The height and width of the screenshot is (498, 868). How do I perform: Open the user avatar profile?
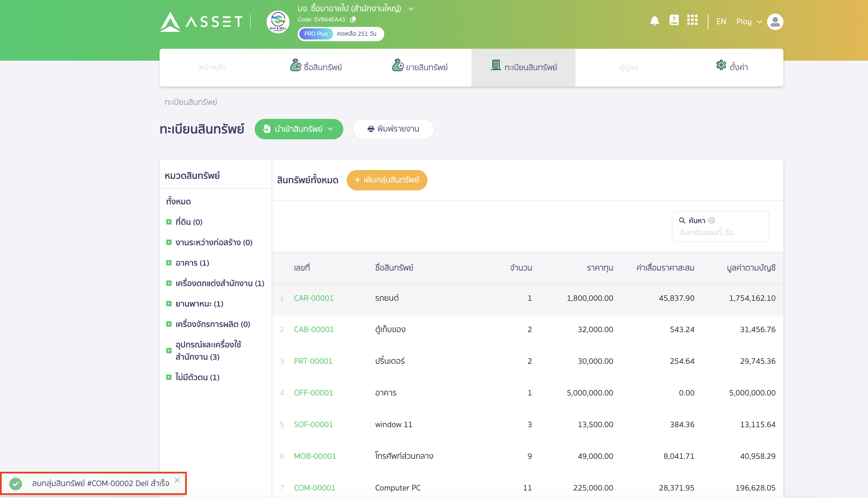[775, 21]
